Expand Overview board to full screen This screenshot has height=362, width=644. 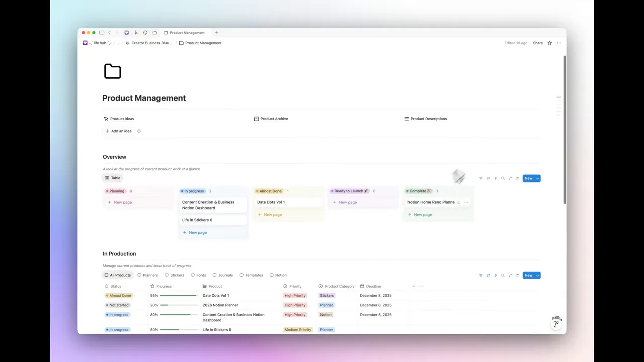click(x=510, y=178)
